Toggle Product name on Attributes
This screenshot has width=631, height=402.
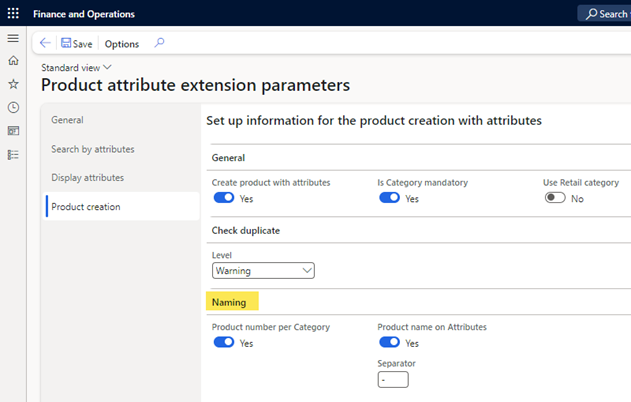point(389,342)
